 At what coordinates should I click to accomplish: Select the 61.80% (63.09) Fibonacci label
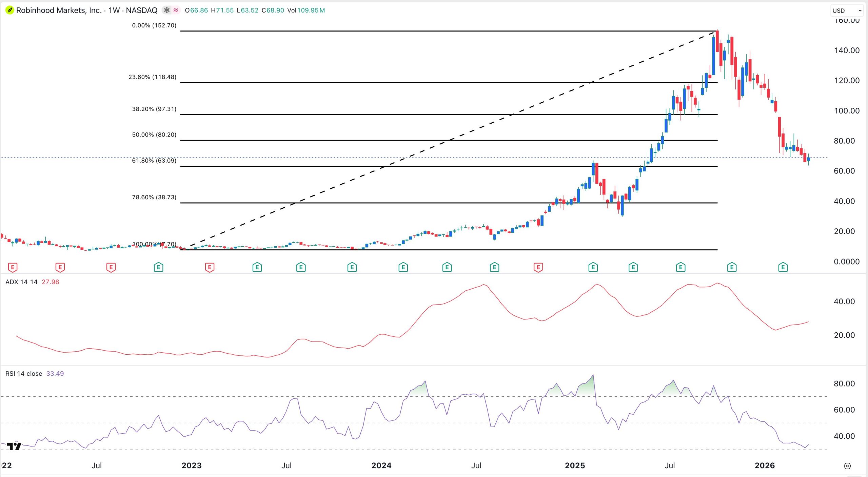(x=154, y=161)
